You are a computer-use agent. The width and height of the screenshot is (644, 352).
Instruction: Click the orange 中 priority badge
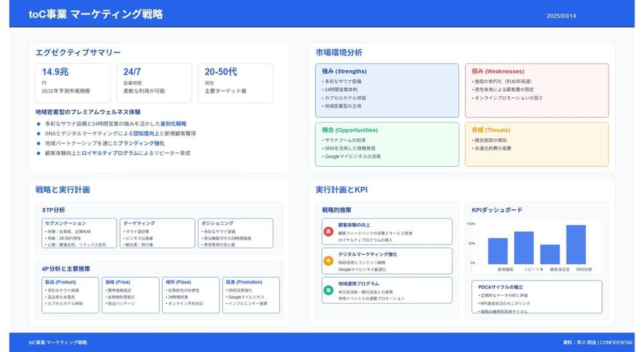coord(328,261)
